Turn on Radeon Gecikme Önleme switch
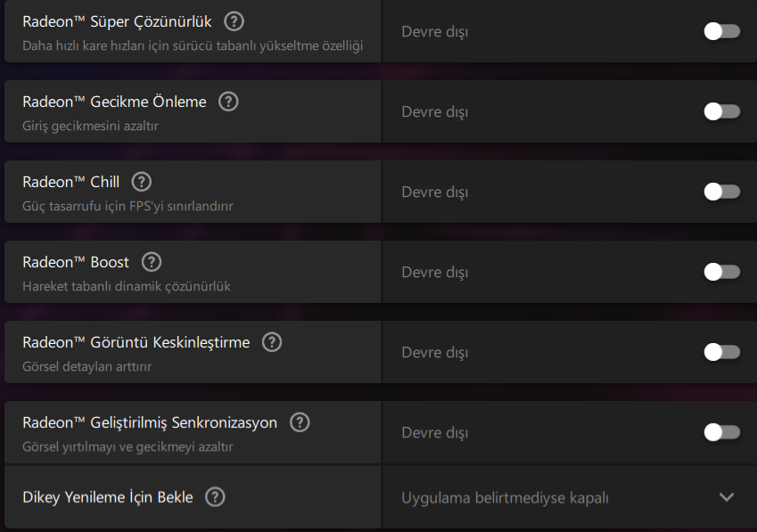Image resolution: width=757 pixels, height=532 pixels. coord(721,111)
